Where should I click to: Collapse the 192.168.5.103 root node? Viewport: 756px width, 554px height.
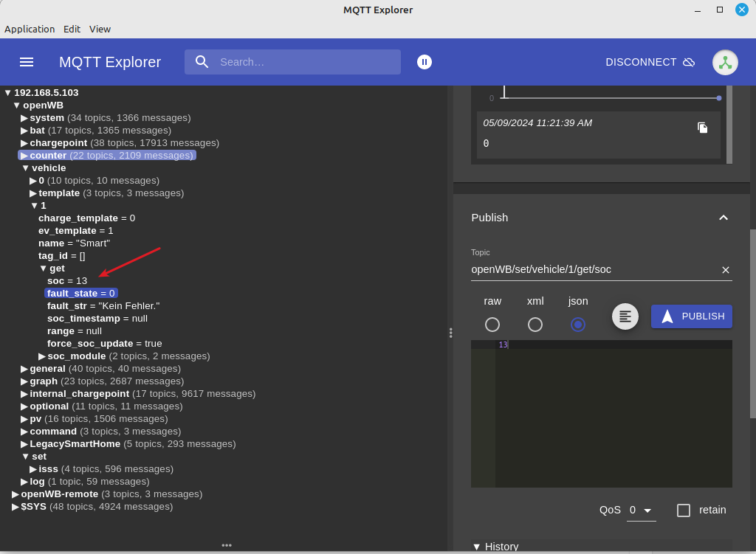pos(7,93)
